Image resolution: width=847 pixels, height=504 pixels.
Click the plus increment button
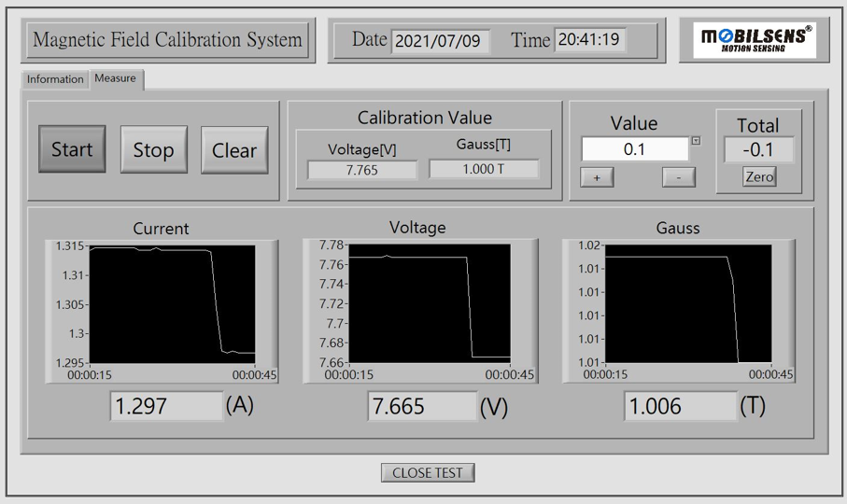point(597,177)
